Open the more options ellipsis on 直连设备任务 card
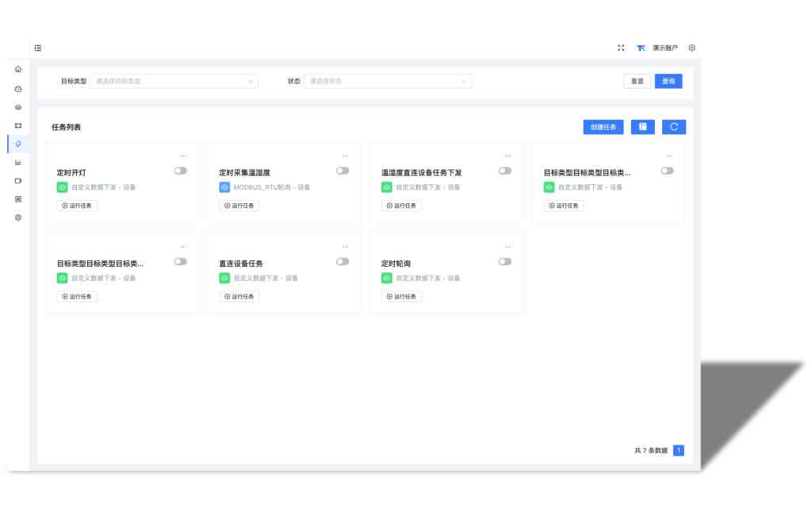Image resolution: width=812 pixels, height=508 pixels. pyautogui.click(x=345, y=247)
